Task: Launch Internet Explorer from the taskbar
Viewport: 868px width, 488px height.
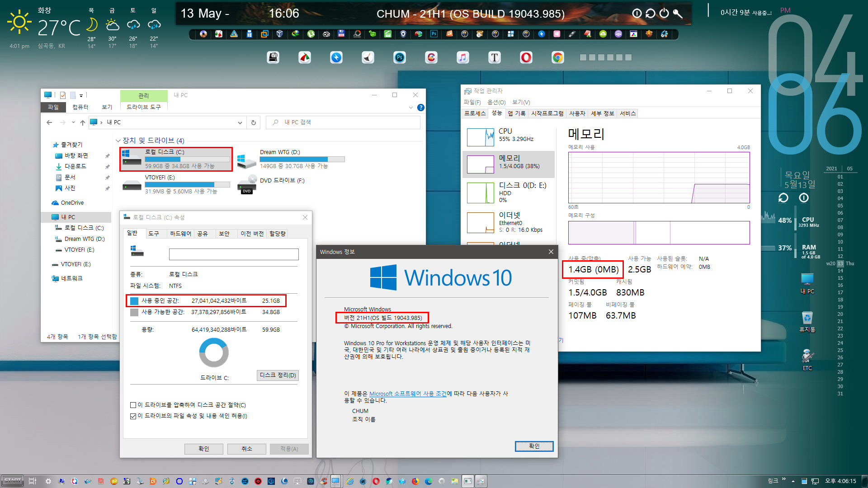Action: 350,481
